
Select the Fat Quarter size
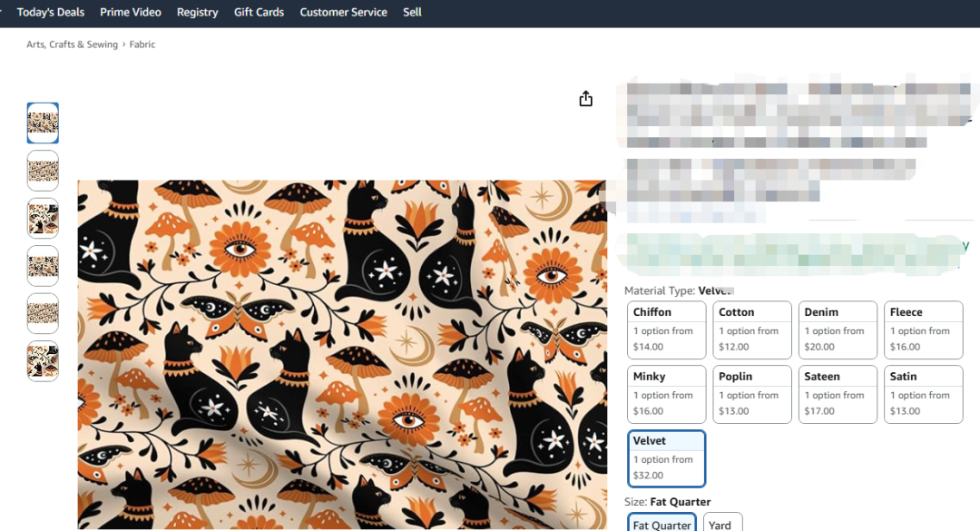tap(661, 523)
